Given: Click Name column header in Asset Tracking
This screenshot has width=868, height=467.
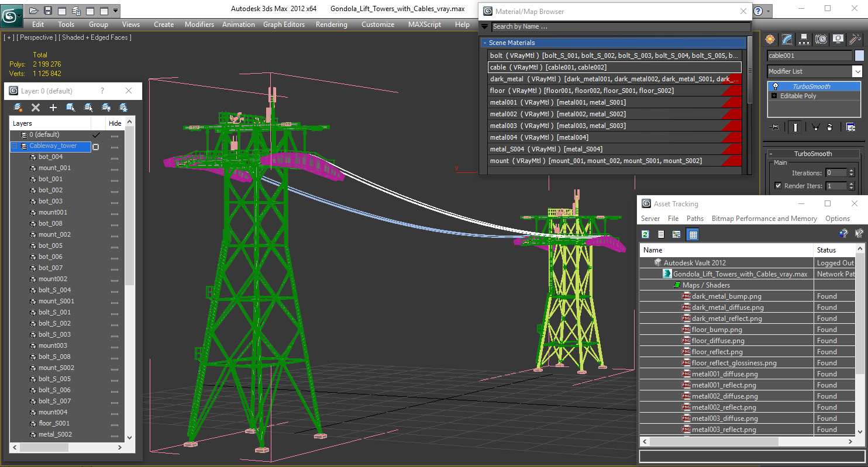Looking at the screenshot, I should click(726, 250).
